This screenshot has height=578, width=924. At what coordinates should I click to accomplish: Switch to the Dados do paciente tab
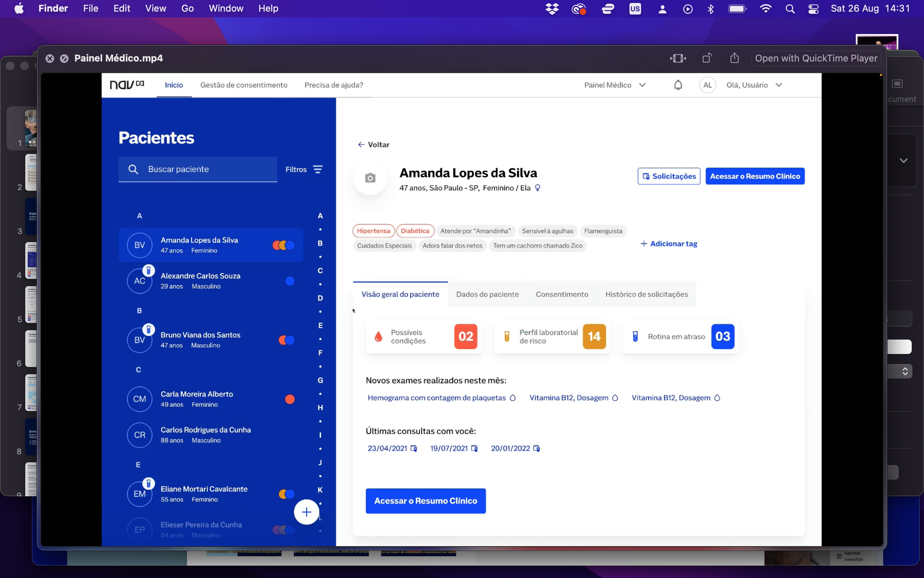tap(487, 294)
